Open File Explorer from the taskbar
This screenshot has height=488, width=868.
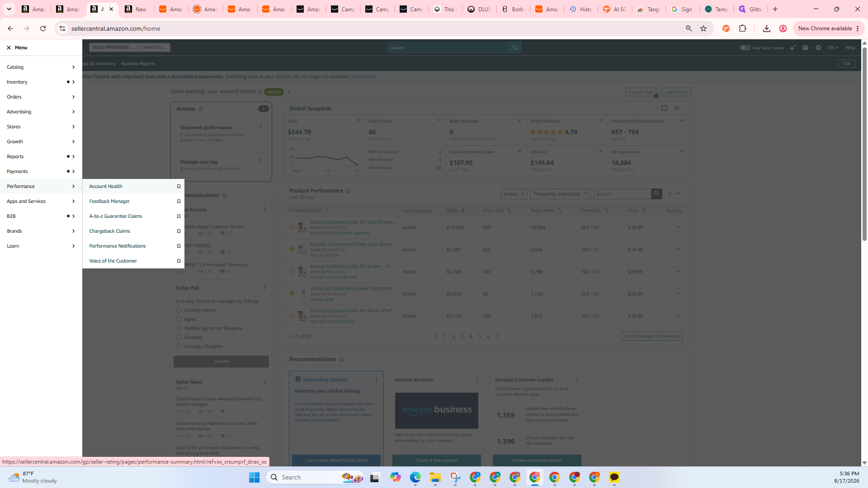(435, 477)
